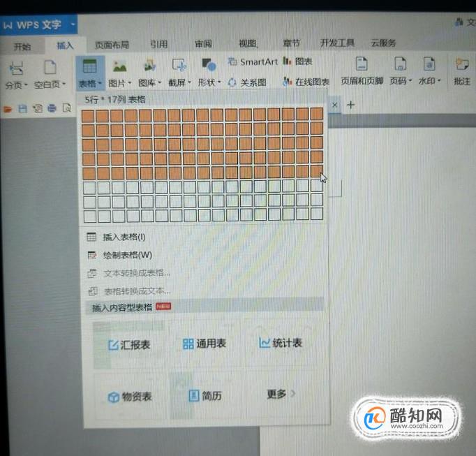Insert a 图表 chart
The height and width of the screenshot is (456, 476).
coord(298,61)
